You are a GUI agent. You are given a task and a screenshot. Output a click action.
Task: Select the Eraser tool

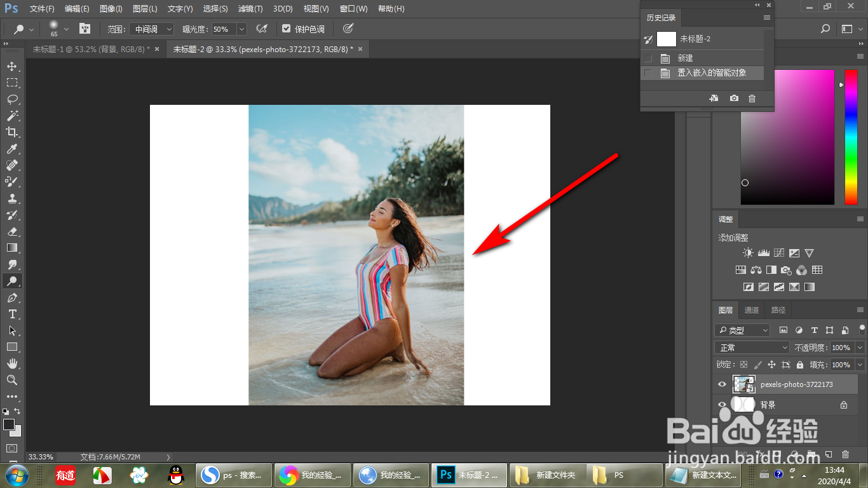click(x=12, y=231)
